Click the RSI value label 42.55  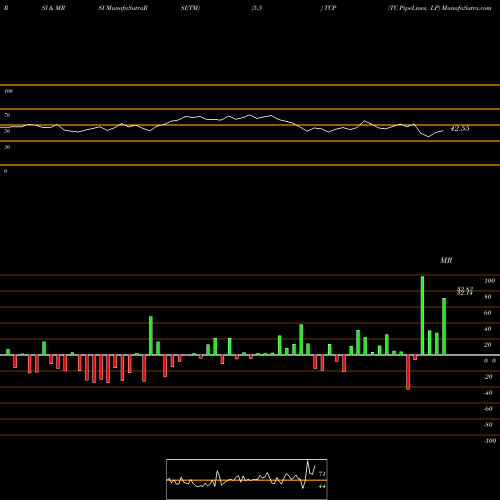tap(459, 128)
